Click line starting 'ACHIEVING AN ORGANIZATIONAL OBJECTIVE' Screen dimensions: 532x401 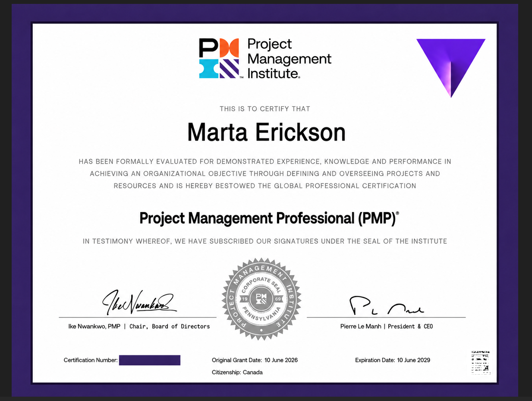(x=265, y=174)
